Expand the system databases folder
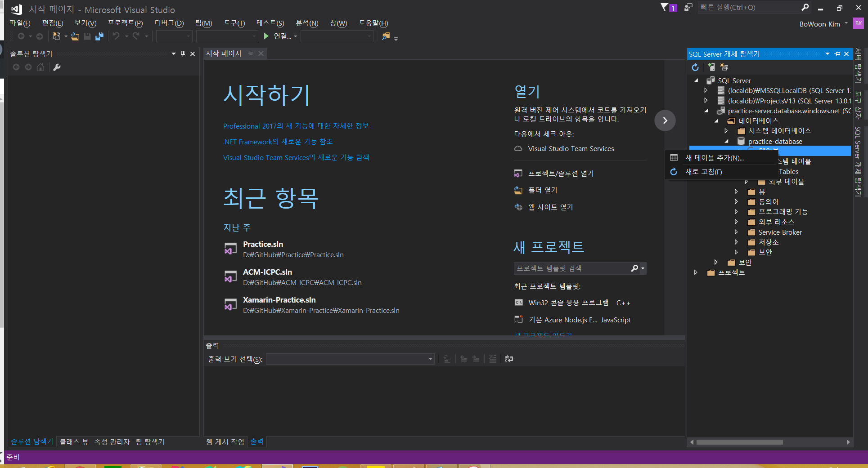 pyautogui.click(x=726, y=131)
